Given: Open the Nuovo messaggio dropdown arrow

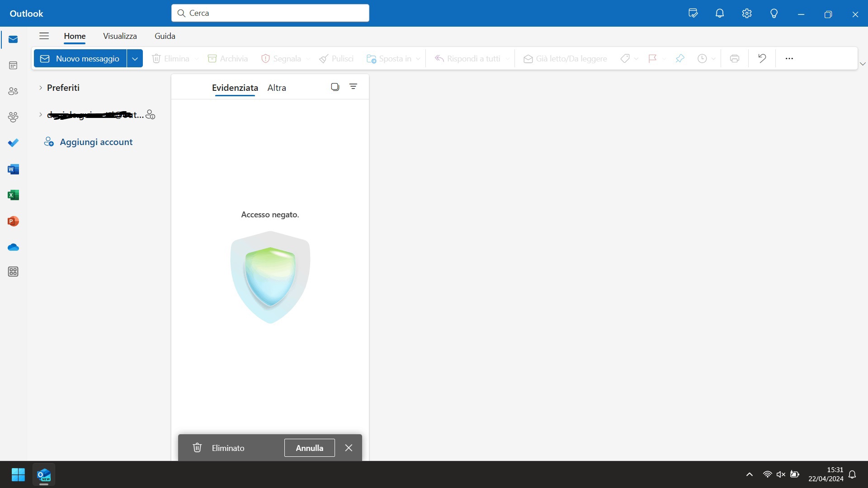Looking at the screenshot, I should click(x=135, y=58).
